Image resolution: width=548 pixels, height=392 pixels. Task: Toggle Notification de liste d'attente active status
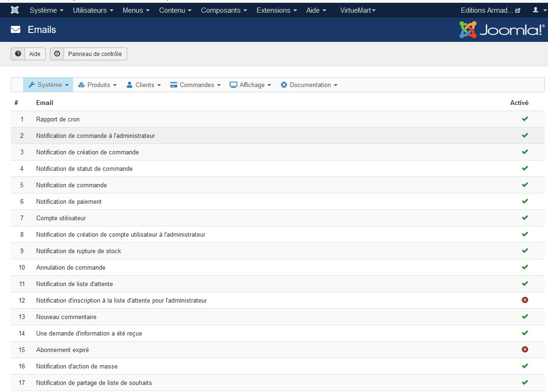pyautogui.click(x=524, y=284)
